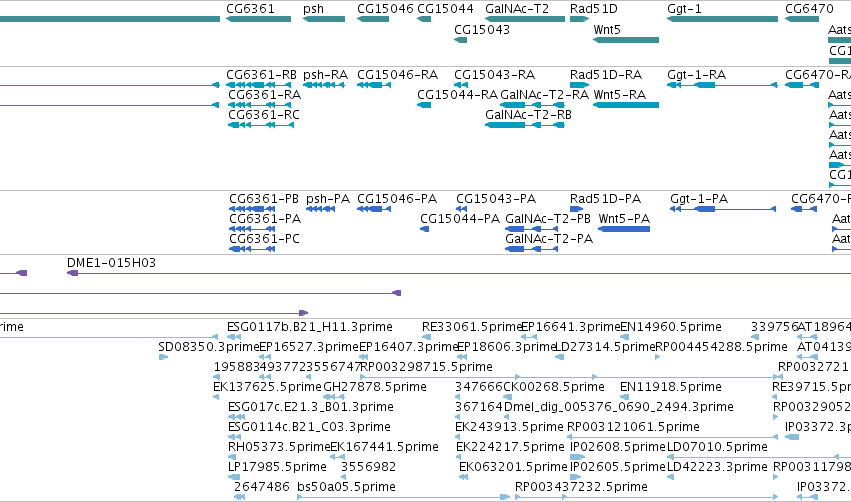
Task: Select the DME1-015H03 clone label
Action: 111,263
